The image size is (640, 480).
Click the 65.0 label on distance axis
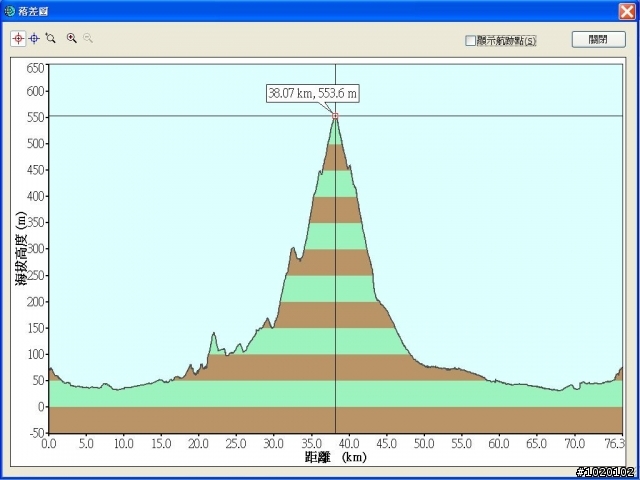[536, 444]
